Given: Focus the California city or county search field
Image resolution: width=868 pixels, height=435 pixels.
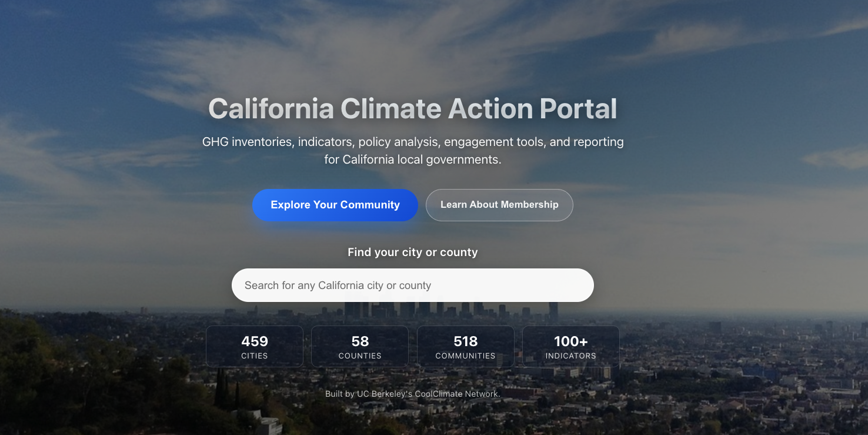Looking at the screenshot, I should 413,285.
